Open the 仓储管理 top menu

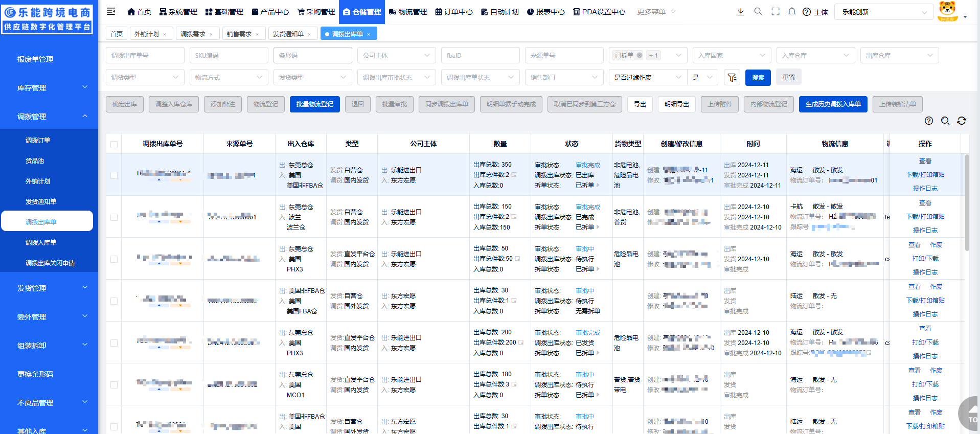click(362, 12)
